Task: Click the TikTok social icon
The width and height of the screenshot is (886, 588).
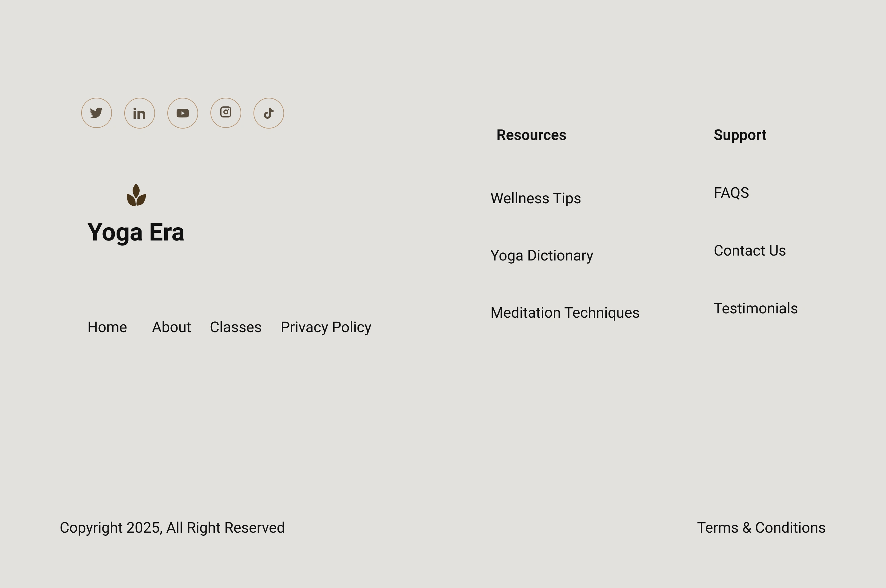Action: pyautogui.click(x=269, y=113)
